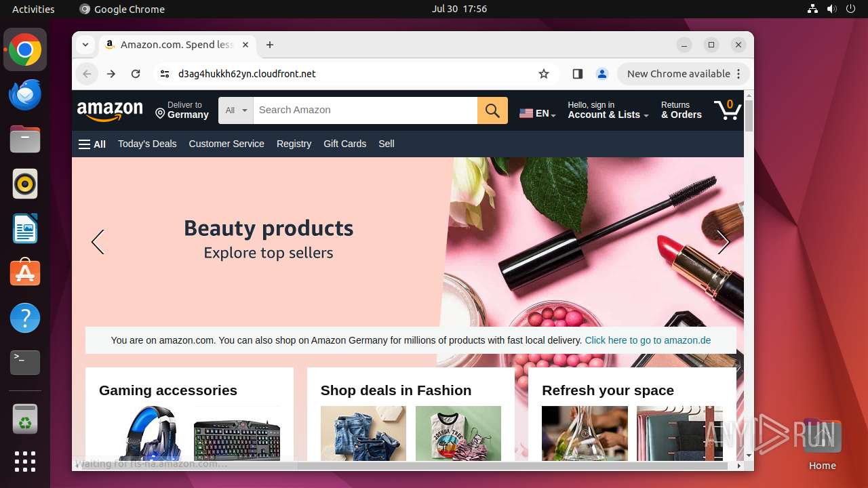The height and width of the screenshot is (488, 868).
Task: Open Trash from the dock
Action: click(25, 419)
